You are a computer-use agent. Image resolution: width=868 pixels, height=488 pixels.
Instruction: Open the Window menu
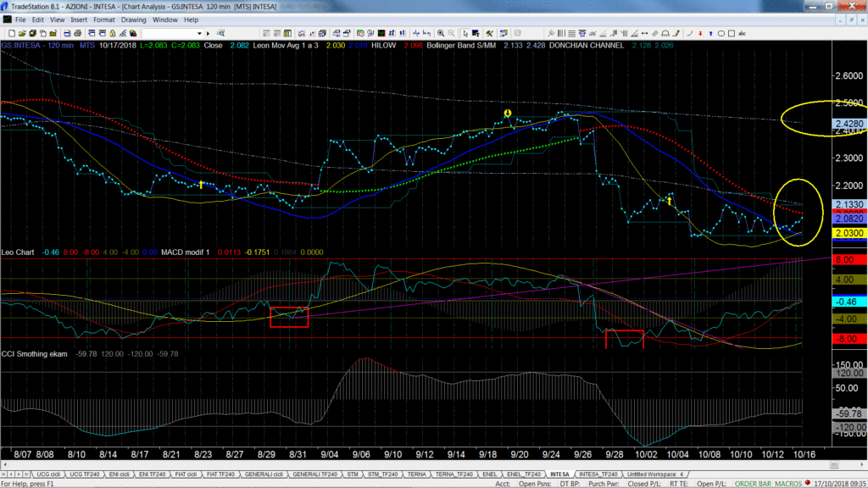pyautogui.click(x=165, y=20)
